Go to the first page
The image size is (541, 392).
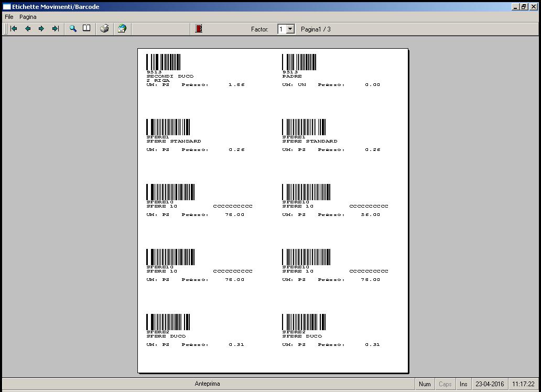click(x=14, y=29)
